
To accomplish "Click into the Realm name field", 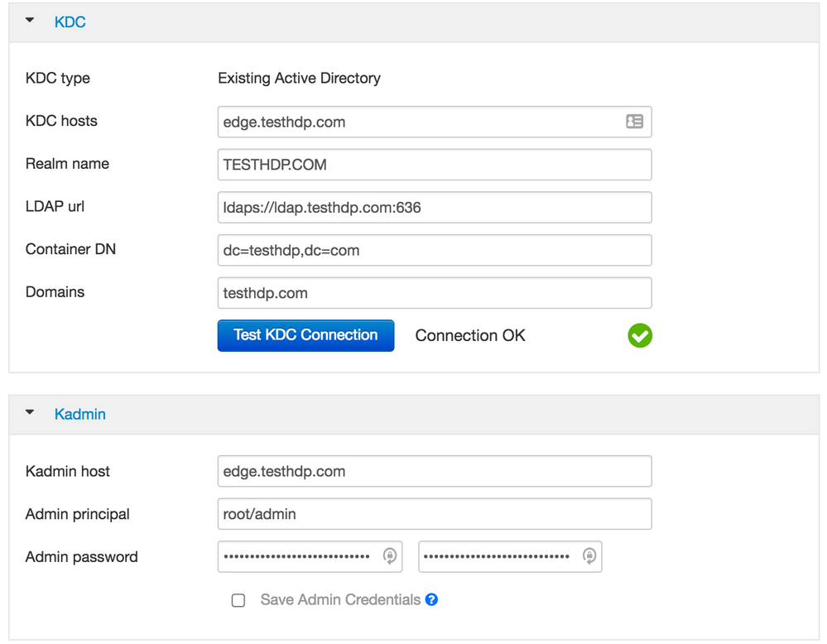I will (x=435, y=165).
